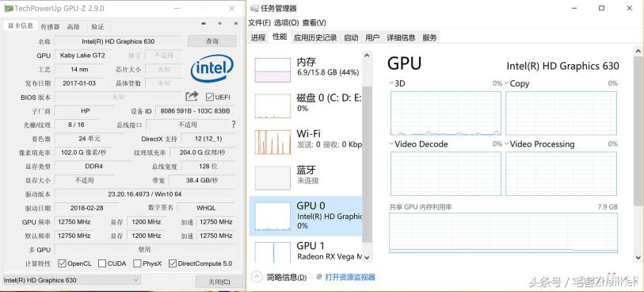Click the 共享 GPU 内存利用率 graph
The image size is (644, 292).
click(x=503, y=232)
